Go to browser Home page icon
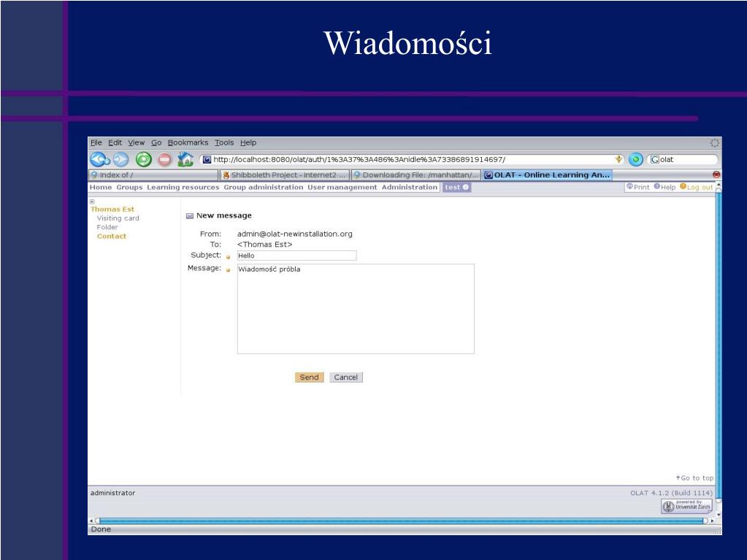Screen dimensions: 747x560 (x=185, y=159)
